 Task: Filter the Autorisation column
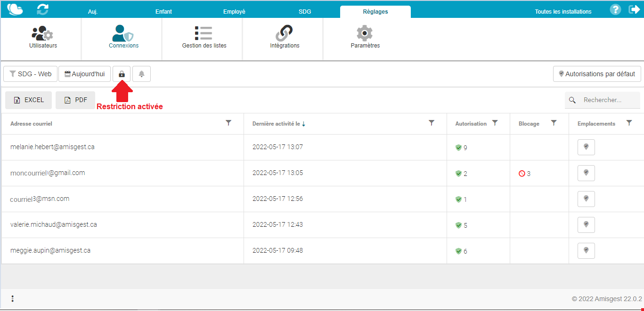pos(495,123)
